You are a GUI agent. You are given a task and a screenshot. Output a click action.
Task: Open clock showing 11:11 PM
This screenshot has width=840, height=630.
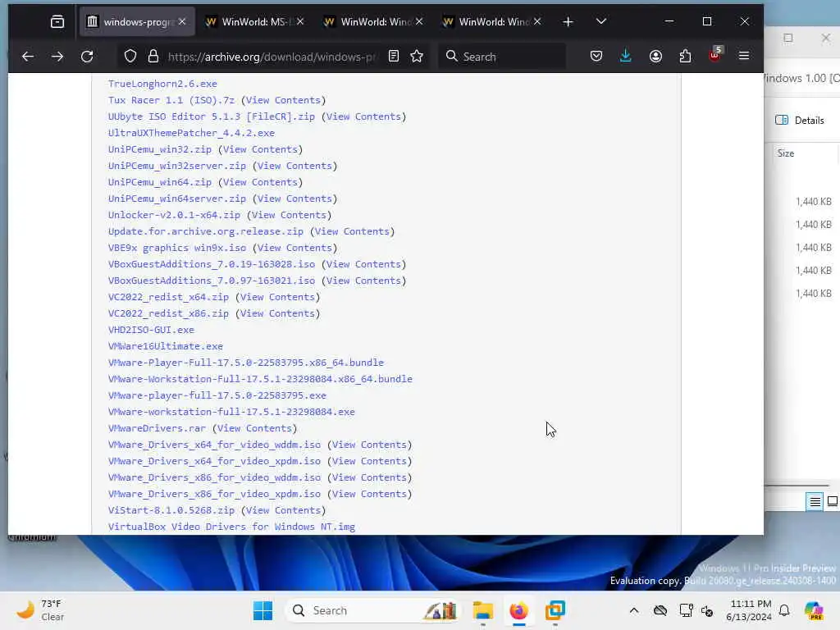pos(750,610)
